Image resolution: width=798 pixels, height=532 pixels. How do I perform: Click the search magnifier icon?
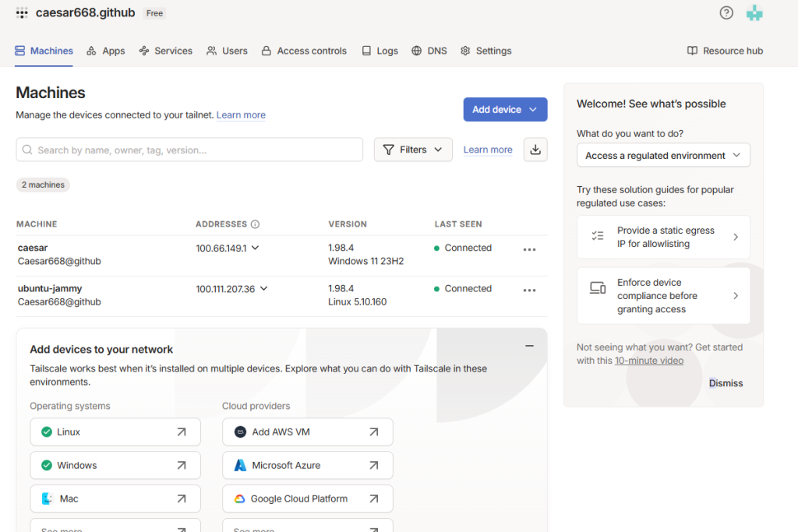point(27,150)
